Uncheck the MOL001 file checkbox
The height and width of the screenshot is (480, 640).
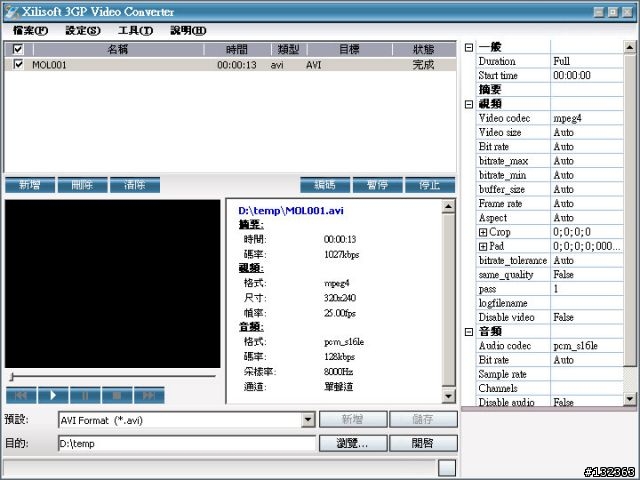18,64
